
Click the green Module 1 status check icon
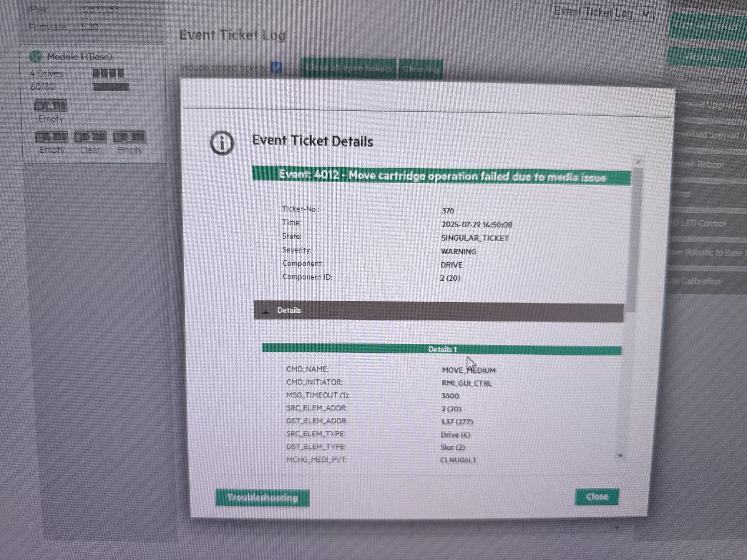(36, 57)
